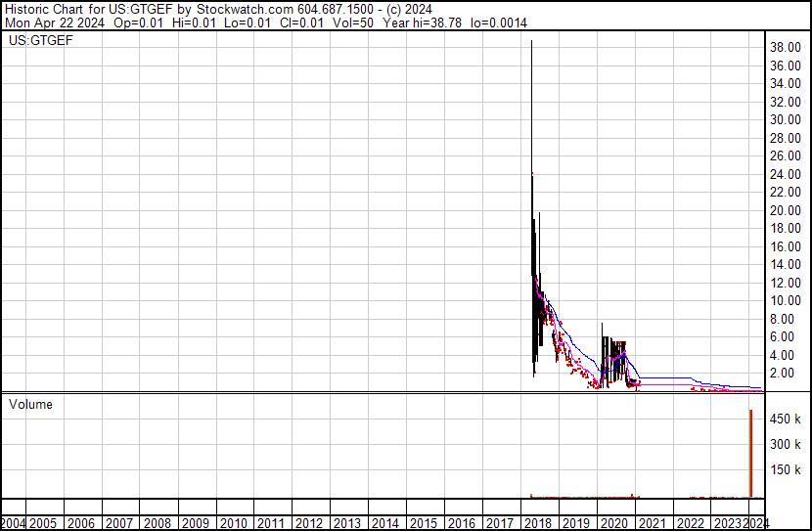Click the chart title 'Historic Chart for US:GTGEF'
Viewport: 812px width, 531px height.
pos(89,10)
